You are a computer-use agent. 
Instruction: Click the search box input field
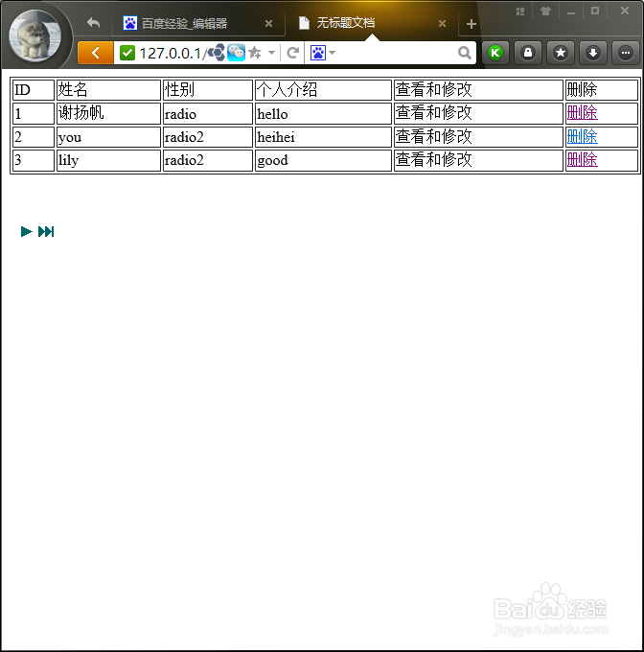click(x=396, y=53)
